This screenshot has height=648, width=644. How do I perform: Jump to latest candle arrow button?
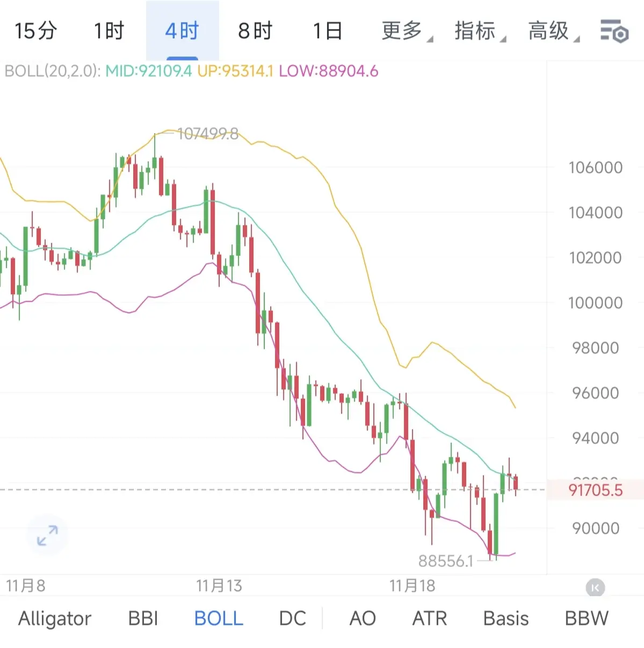tap(595, 587)
